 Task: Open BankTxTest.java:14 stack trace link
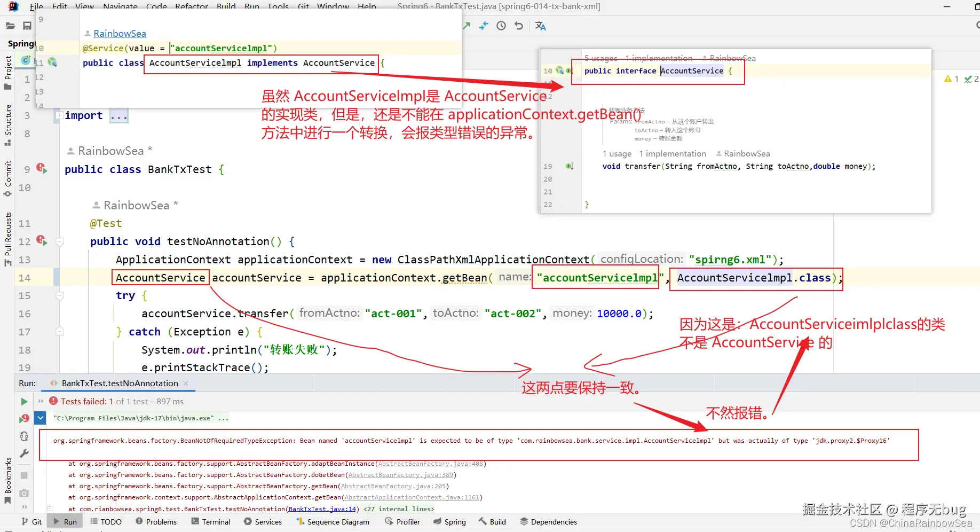[x=322, y=509]
